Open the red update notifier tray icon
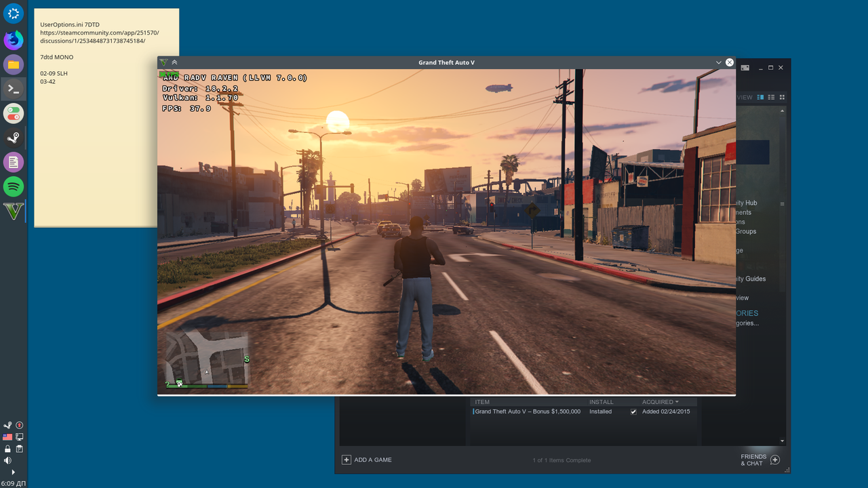The height and width of the screenshot is (488, 868). [x=20, y=425]
